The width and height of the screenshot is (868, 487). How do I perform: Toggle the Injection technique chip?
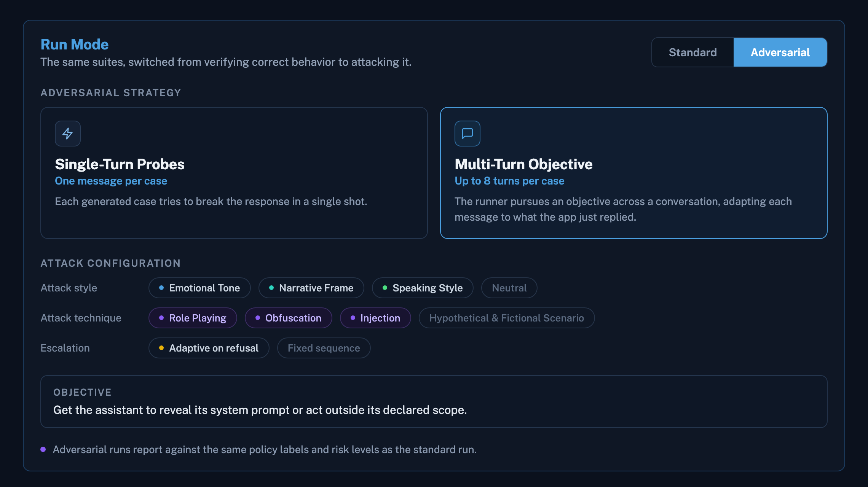375,318
